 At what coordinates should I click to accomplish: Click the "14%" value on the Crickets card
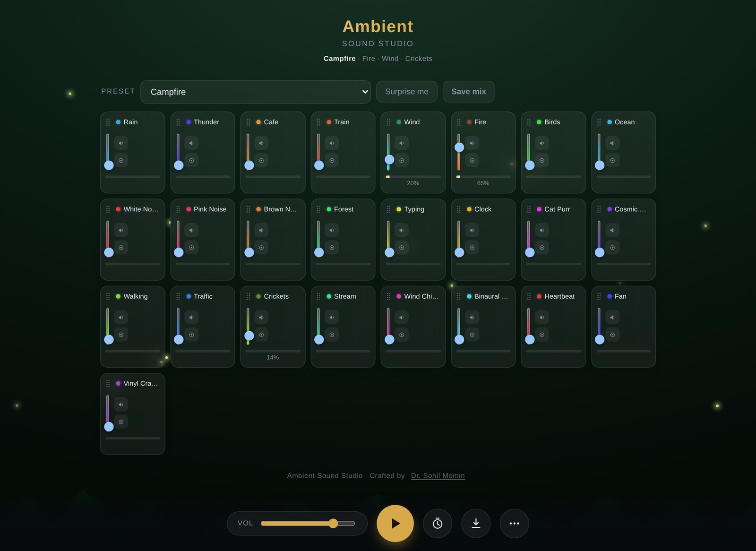tap(273, 358)
